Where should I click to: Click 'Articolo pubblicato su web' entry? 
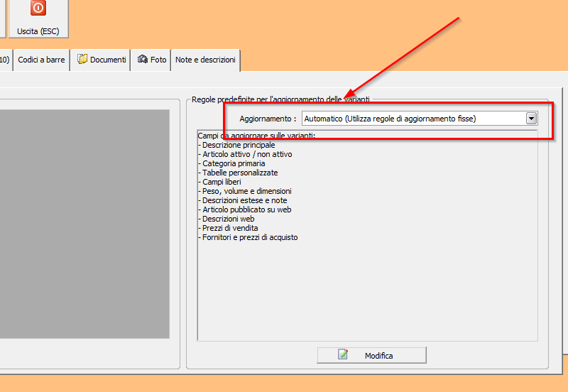click(x=245, y=209)
